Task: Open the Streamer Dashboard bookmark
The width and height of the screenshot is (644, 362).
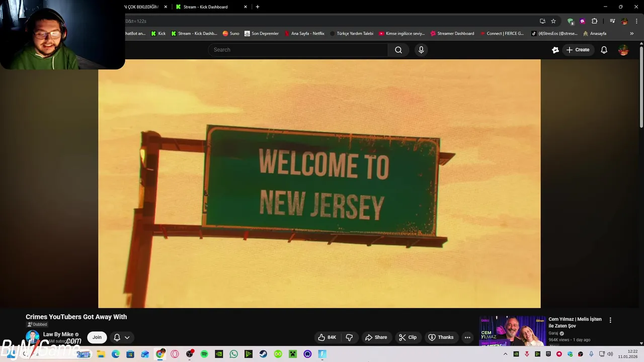Action: [x=452, y=34]
